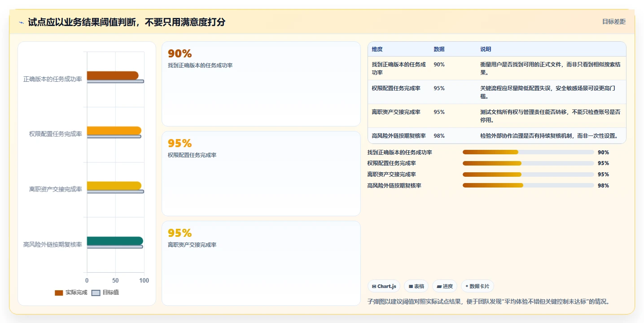Click the description starting 衡量用户是否找到可用的正式文件
The height and width of the screenshot is (323, 644).
(x=551, y=68)
